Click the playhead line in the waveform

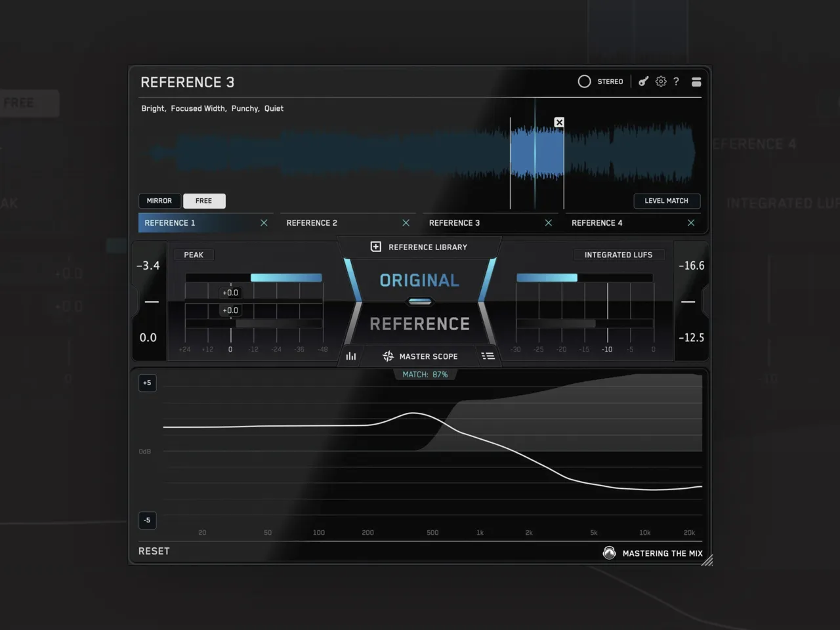535,153
